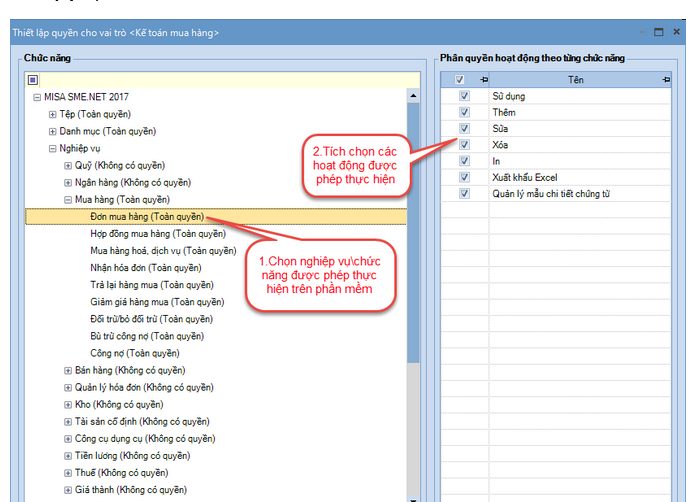Screen dimensions: 693x502
Task: Select Bù trừ công nợ (Toàn quyền)
Action: click(x=147, y=336)
